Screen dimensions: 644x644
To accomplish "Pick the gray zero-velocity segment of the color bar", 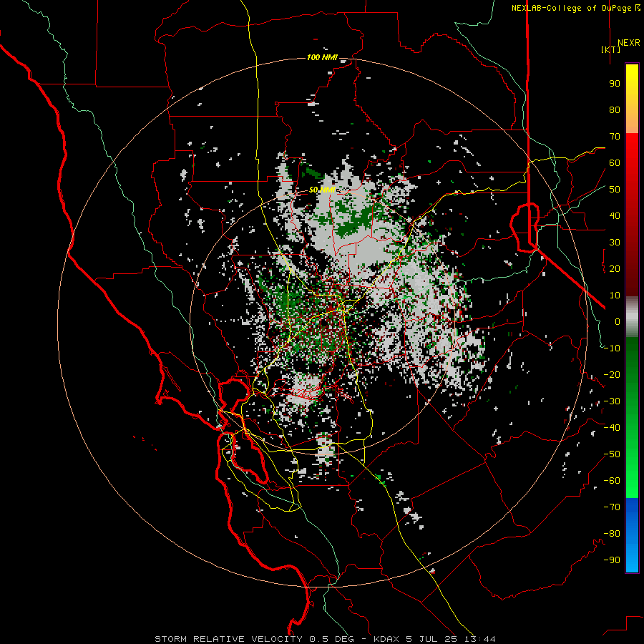I will (x=632, y=317).
